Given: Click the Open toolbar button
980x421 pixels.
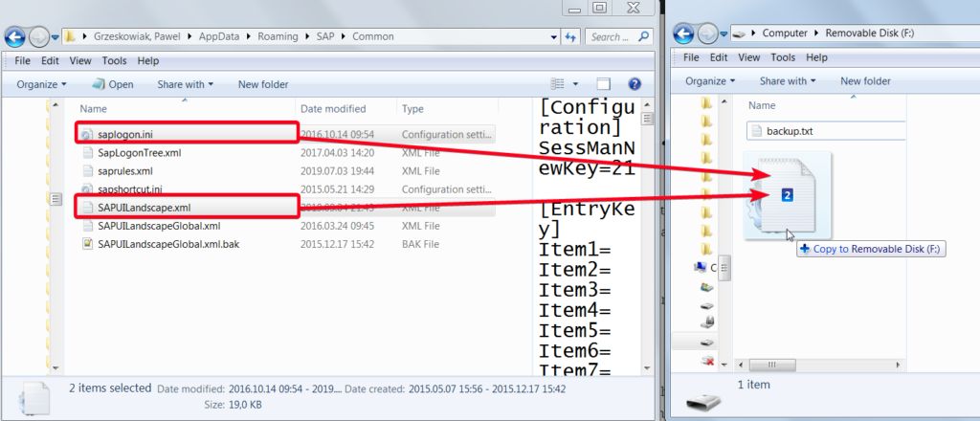Looking at the screenshot, I should (113, 84).
